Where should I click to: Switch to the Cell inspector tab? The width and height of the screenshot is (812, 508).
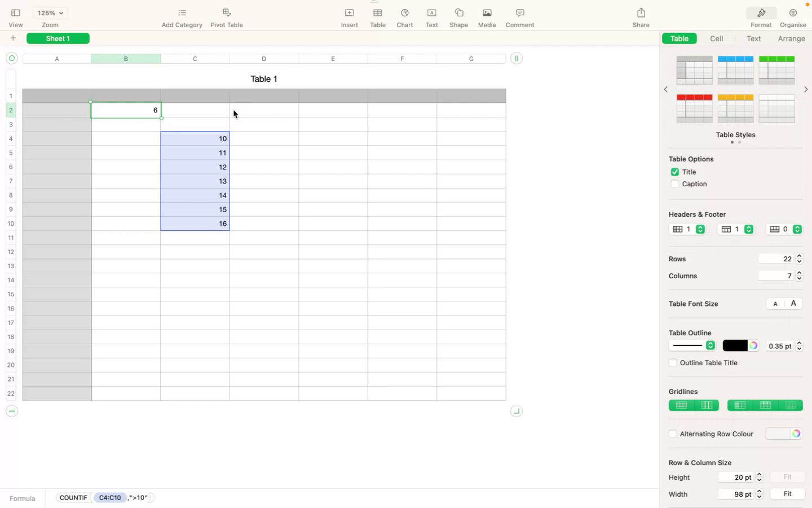pyautogui.click(x=717, y=38)
